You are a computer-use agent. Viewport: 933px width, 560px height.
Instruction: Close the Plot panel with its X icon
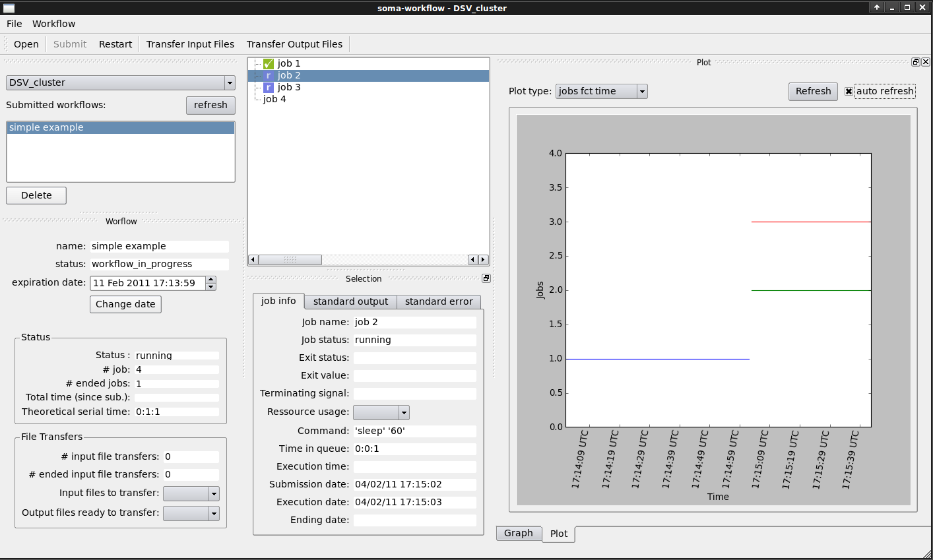coord(926,62)
